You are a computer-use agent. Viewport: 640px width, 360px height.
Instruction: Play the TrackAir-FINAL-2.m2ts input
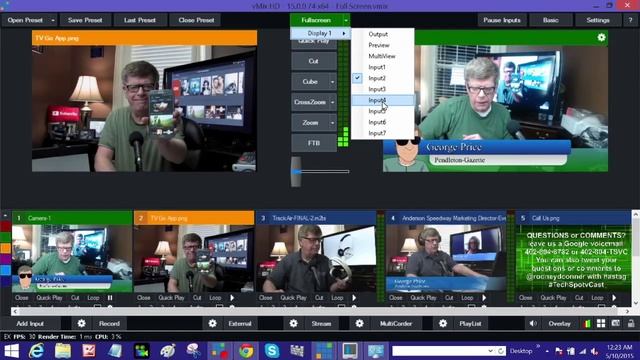[354, 298]
